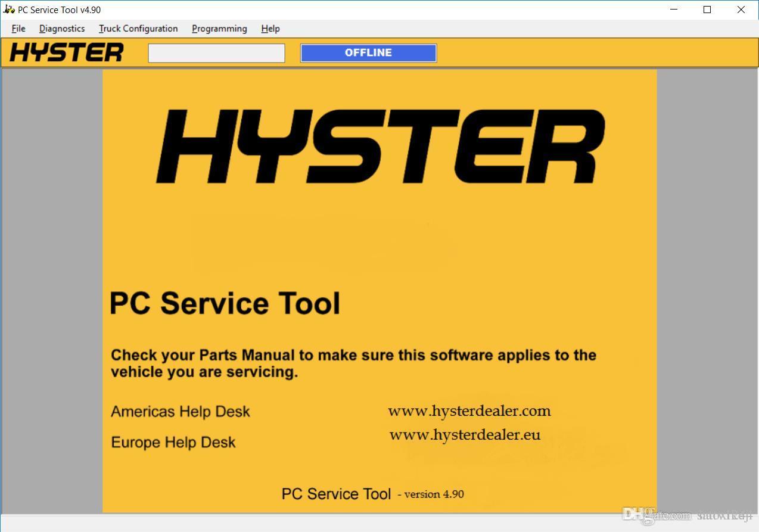Click the small Hyster logo in toolbar
Image resolution: width=759 pixels, height=532 pixels.
[x=67, y=52]
